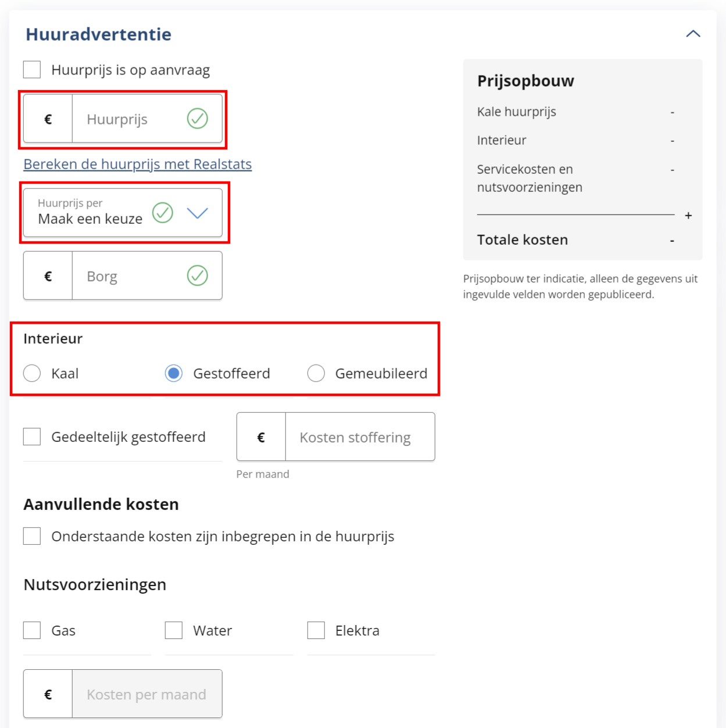The height and width of the screenshot is (728, 726).
Task: Open Bereken de huurprijs met Realstats link
Action: click(138, 164)
